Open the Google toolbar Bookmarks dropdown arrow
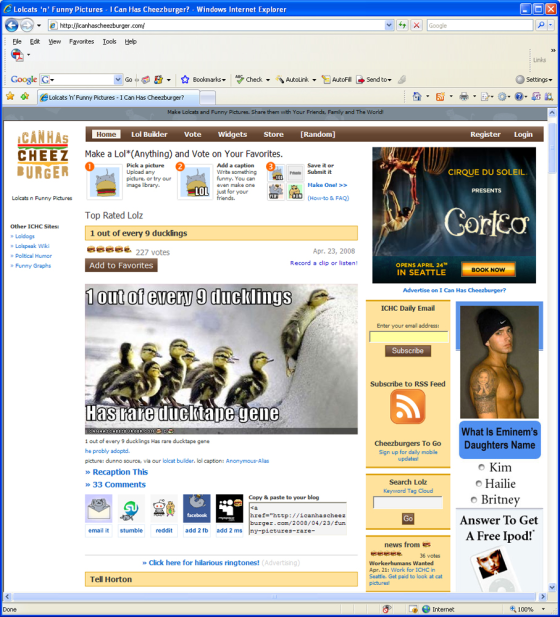The image size is (560, 617). pos(224,80)
